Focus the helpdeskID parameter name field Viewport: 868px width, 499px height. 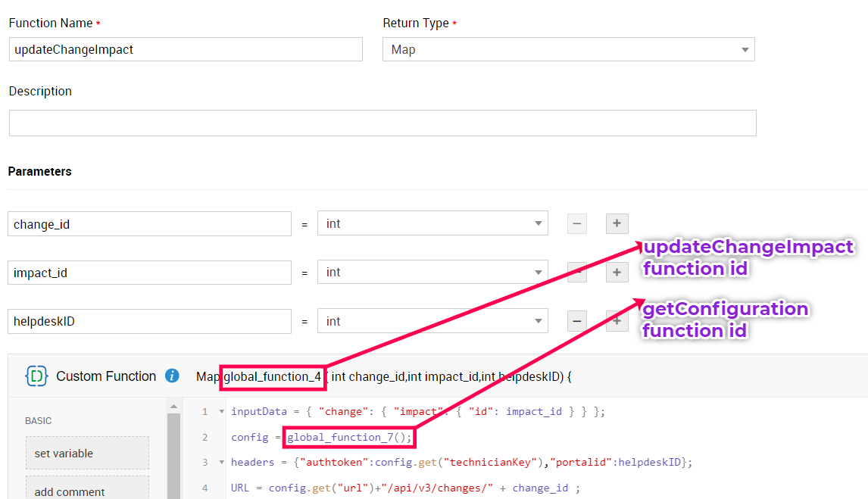click(x=149, y=321)
